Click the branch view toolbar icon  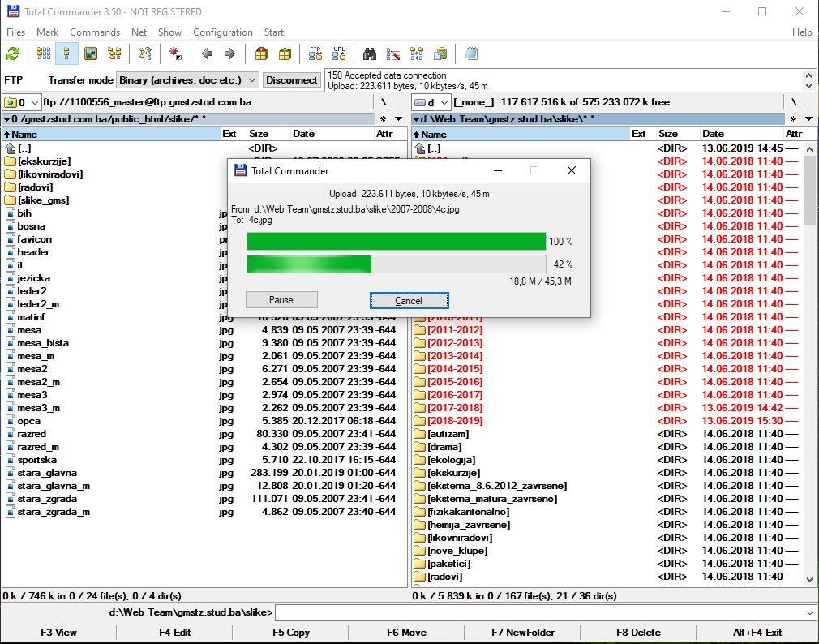(144, 54)
